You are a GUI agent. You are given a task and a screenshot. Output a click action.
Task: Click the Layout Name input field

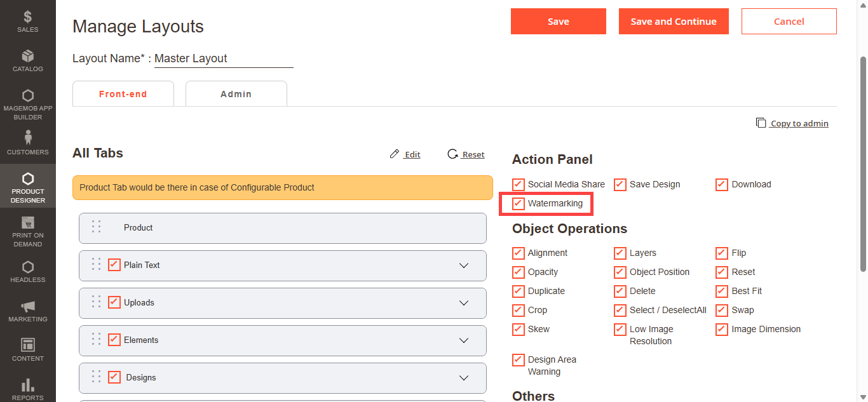[224, 58]
